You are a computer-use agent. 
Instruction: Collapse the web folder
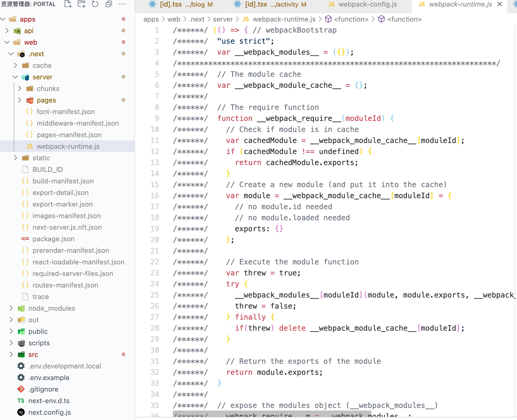(x=7, y=42)
